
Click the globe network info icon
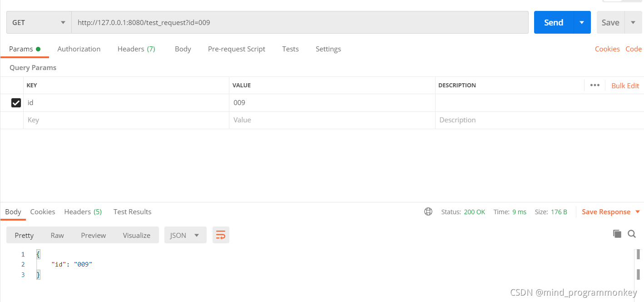[428, 211]
